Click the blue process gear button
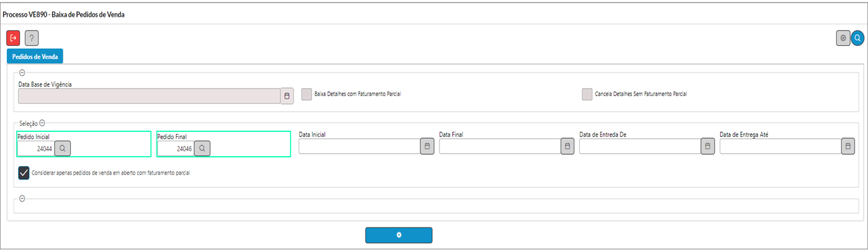Screen dimensions: 868x251 (x=399, y=235)
